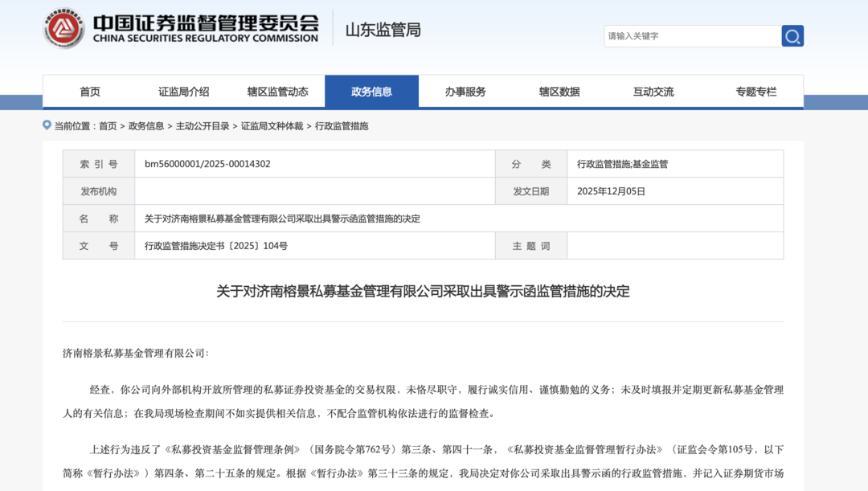Open the 办事服务 menu item
Viewport: 868px width, 491px height.
[x=465, y=92]
